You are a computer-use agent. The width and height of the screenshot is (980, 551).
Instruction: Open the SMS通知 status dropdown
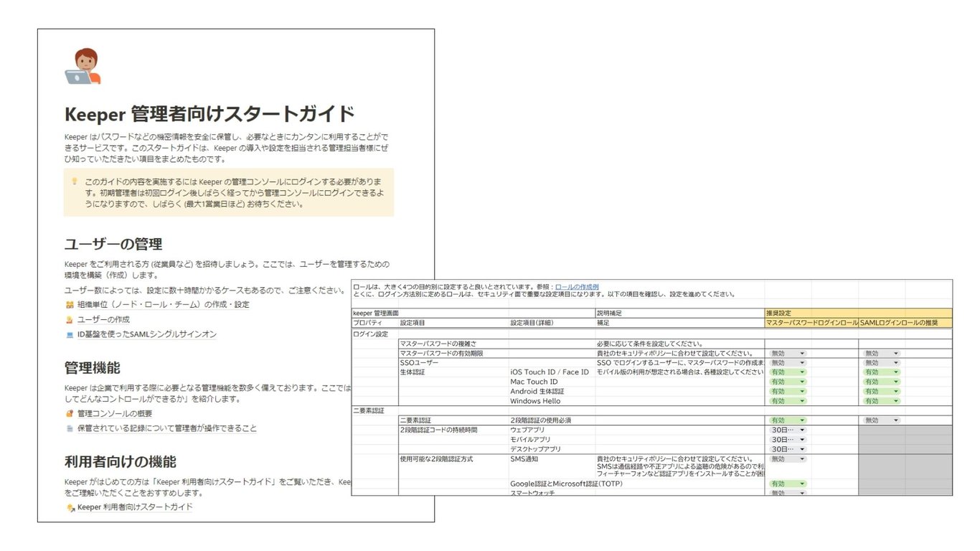click(787, 459)
